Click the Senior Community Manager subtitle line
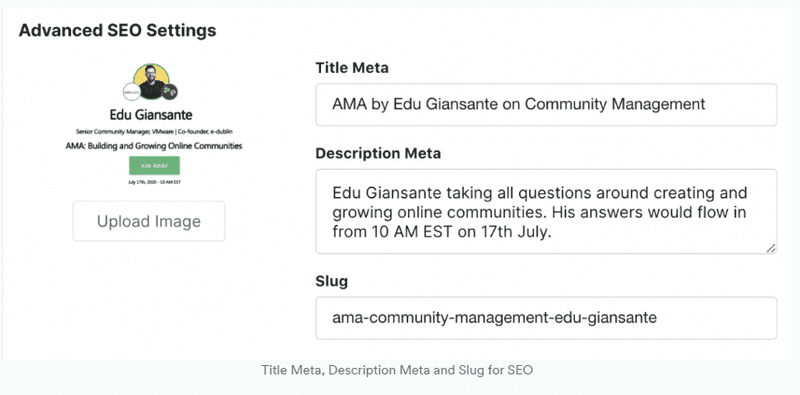Screen dimensions: 800x395 [x=154, y=131]
